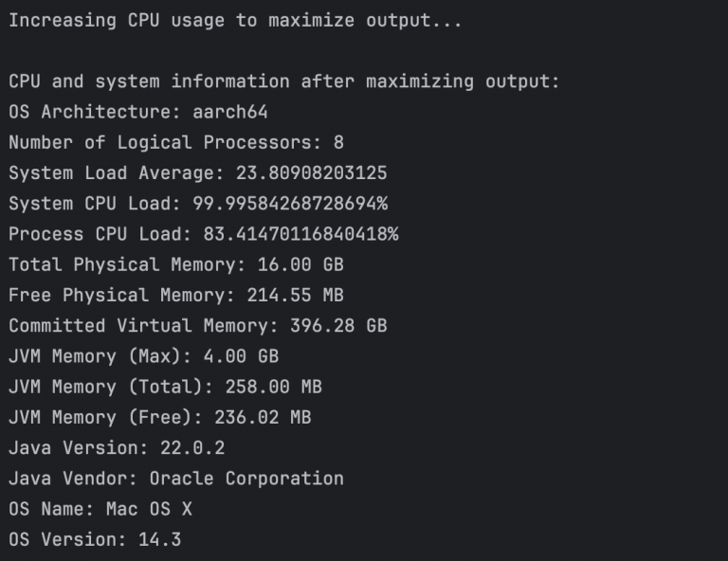Viewport: 728px width, 561px height.
Task: Click the Free Physical Memory line
Action: [x=176, y=295]
